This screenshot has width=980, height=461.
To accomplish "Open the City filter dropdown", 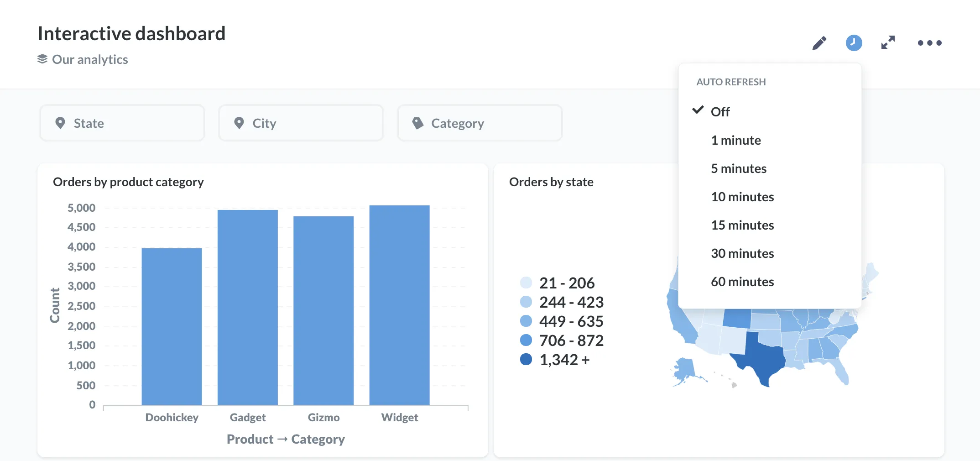I will click(301, 123).
